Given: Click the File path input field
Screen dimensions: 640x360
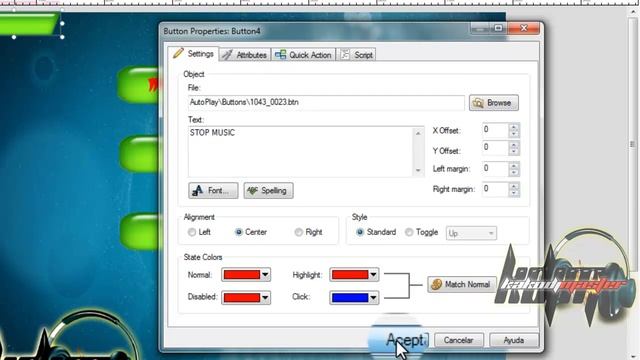Looking at the screenshot, I should [x=326, y=102].
